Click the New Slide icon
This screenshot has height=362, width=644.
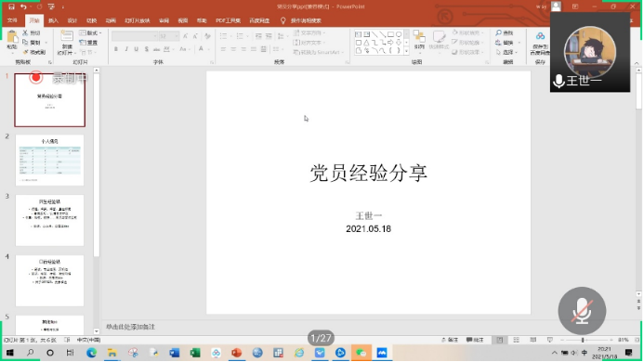pyautogui.click(x=66, y=42)
